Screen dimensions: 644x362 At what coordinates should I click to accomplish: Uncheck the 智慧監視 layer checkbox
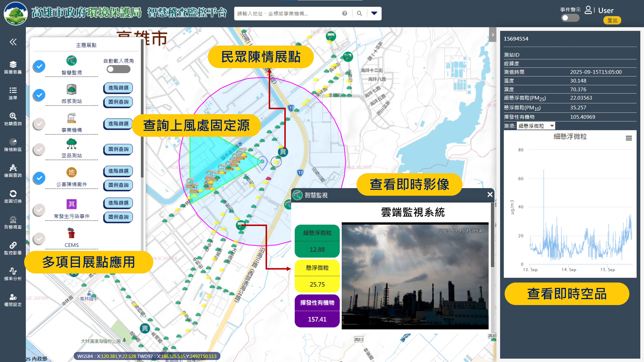(39, 66)
